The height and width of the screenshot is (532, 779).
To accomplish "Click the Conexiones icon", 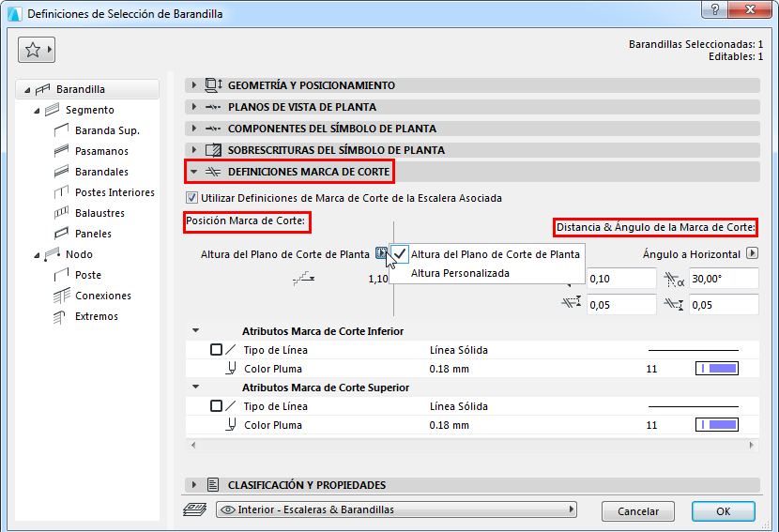I will point(61,296).
